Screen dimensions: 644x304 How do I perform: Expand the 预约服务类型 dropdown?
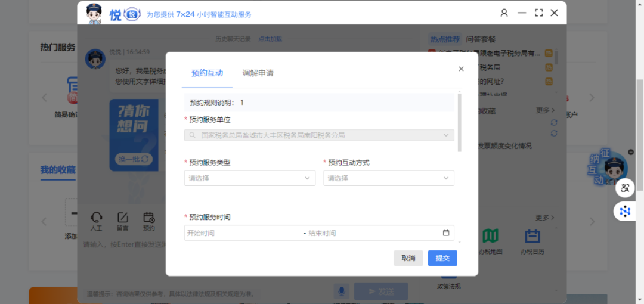pyautogui.click(x=249, y=178)
